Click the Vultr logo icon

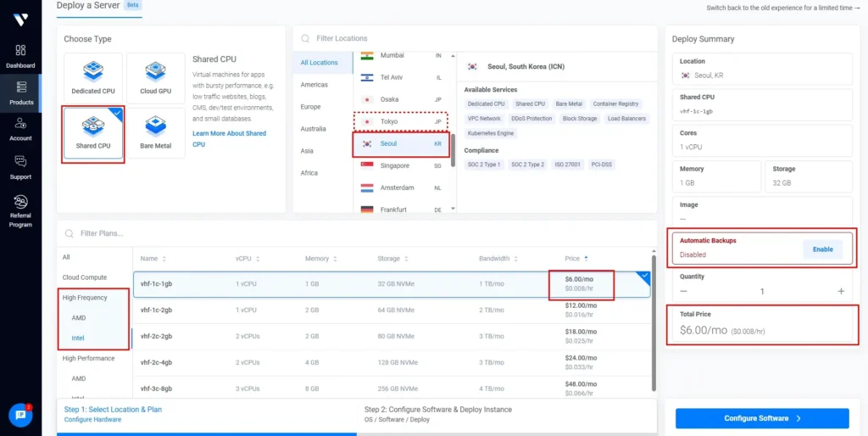[x=20, y=20]
